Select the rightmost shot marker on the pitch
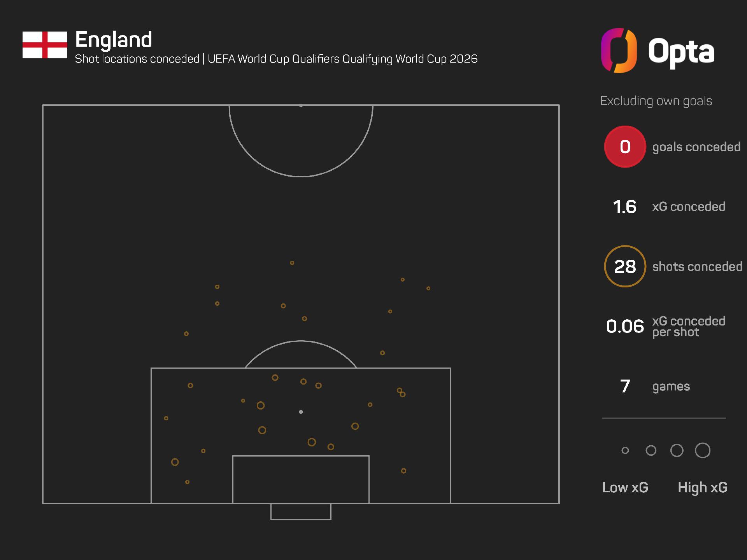Screen dimensions: 747x560 click(428, 289)
